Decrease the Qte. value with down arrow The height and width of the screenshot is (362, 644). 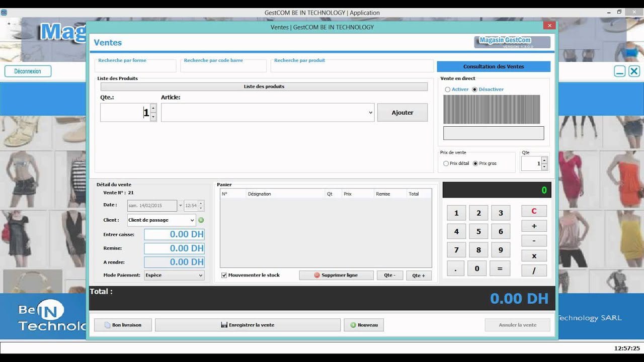(x=153, y=117)
